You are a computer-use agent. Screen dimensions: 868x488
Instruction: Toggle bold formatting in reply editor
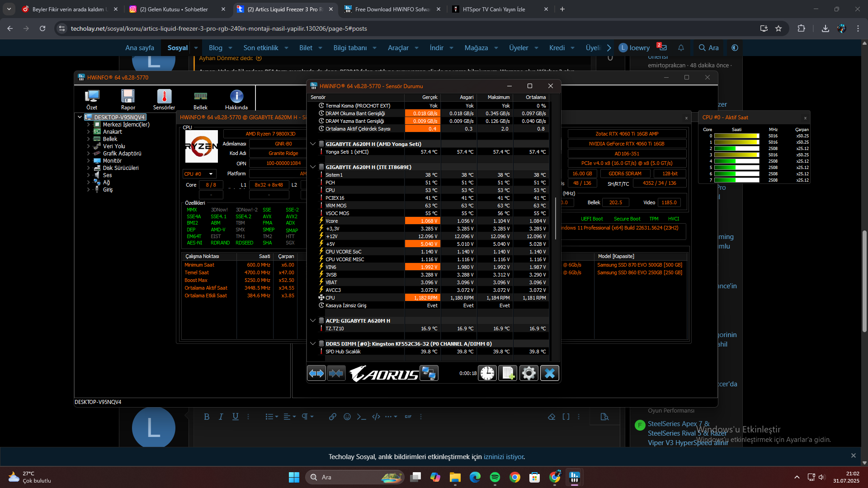tap(207, 417)
